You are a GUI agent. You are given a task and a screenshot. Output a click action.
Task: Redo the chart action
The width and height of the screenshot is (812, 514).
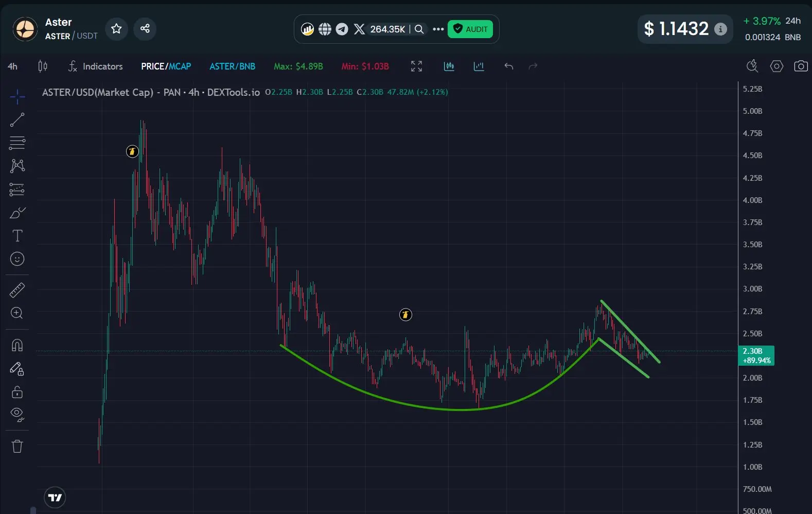pos(533,66)
